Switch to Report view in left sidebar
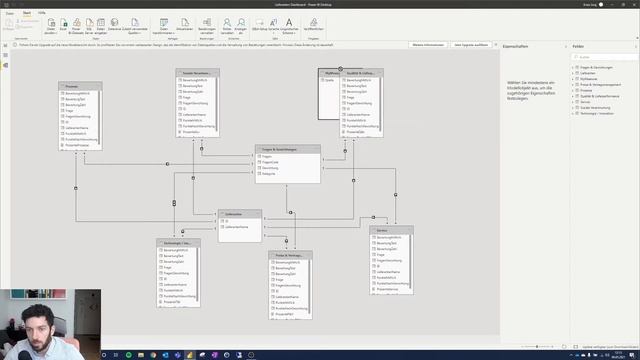Screen dimensions: 640x360 coord(5,45)
